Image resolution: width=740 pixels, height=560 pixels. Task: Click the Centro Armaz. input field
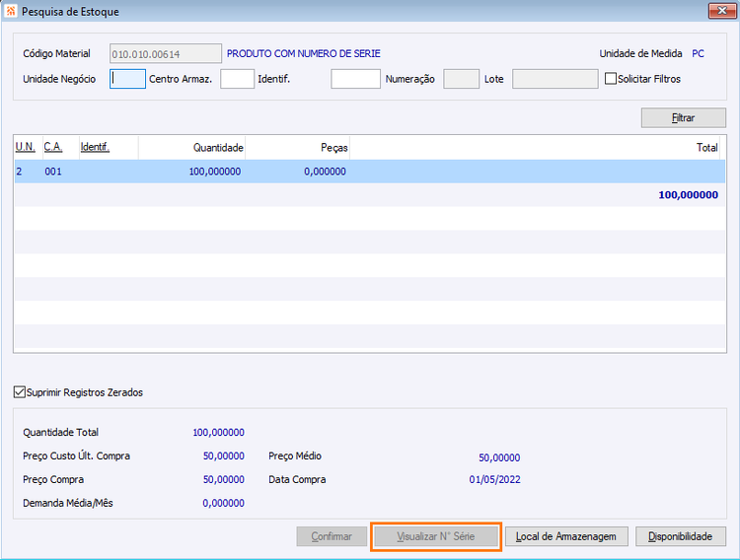pyautogui.click(x=237, y=79)
